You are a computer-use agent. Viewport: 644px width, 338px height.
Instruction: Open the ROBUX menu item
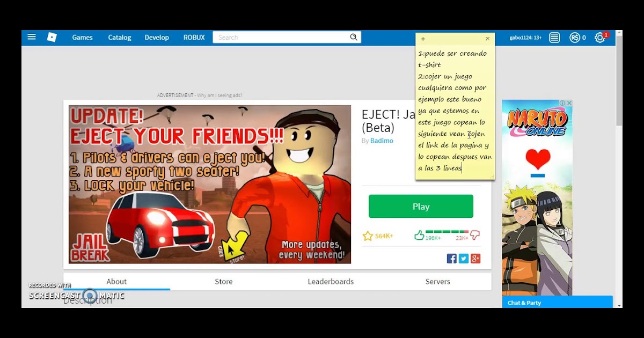(194, 38)
